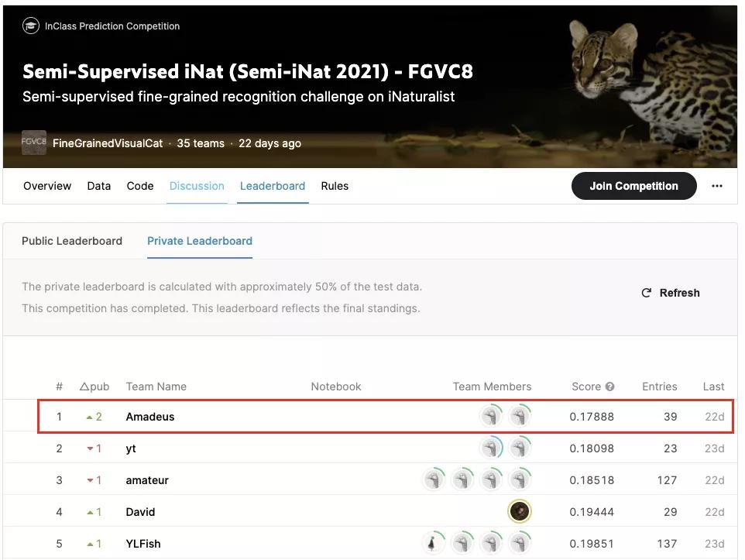Click the first YLFish member avatar
The image size is (745, 560).
point(433,543)
